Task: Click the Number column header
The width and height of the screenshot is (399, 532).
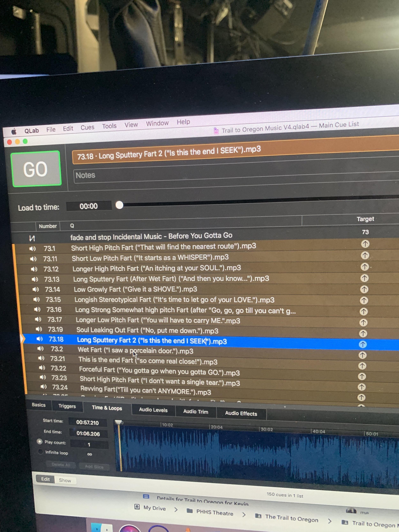Action: [48, 226]
